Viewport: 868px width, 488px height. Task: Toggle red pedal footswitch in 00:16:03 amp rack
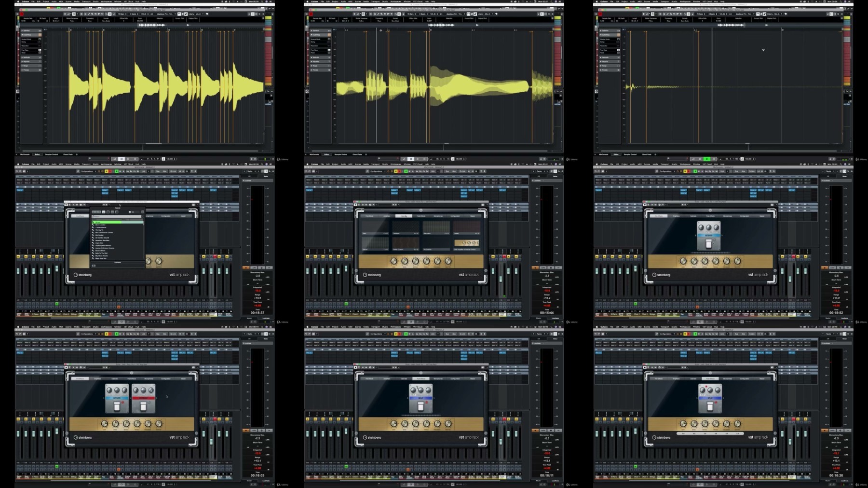pyautogui.click(x=143, y=406)
